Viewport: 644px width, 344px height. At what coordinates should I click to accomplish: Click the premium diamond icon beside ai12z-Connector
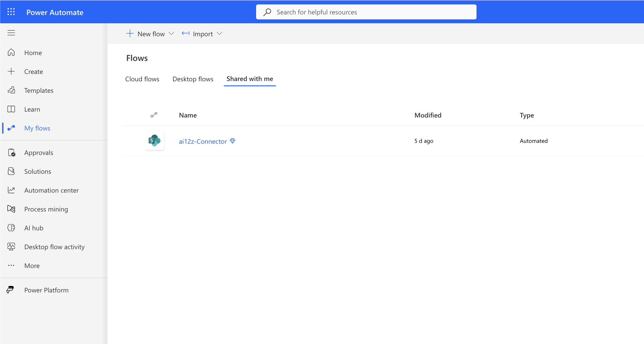coord(233,141)
